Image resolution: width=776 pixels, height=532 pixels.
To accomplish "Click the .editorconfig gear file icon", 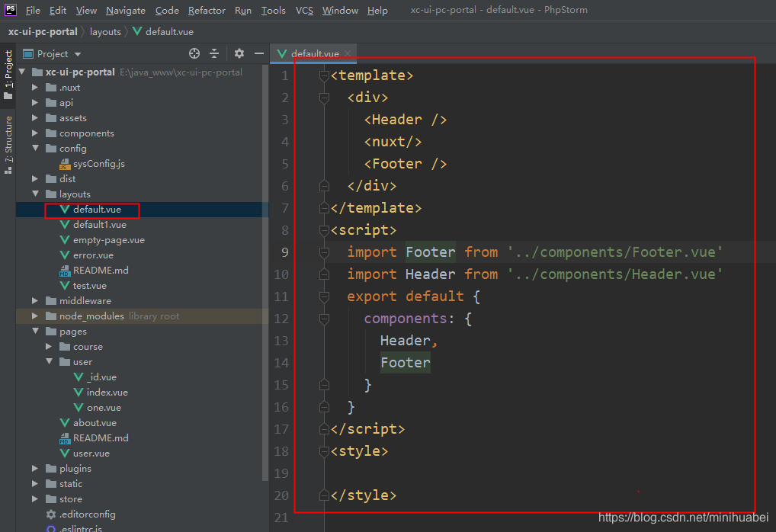I will point(51,514).
